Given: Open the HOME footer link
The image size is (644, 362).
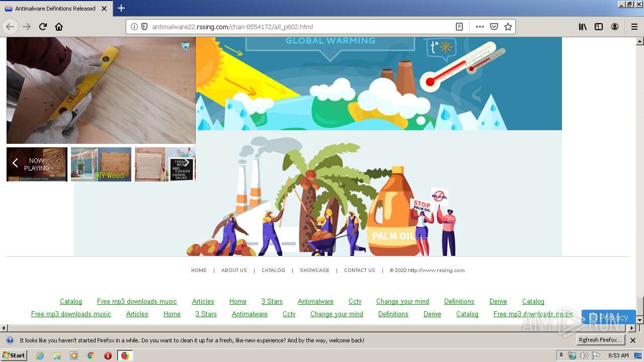Looking at the screenshot, I should (x=199, y=270).
